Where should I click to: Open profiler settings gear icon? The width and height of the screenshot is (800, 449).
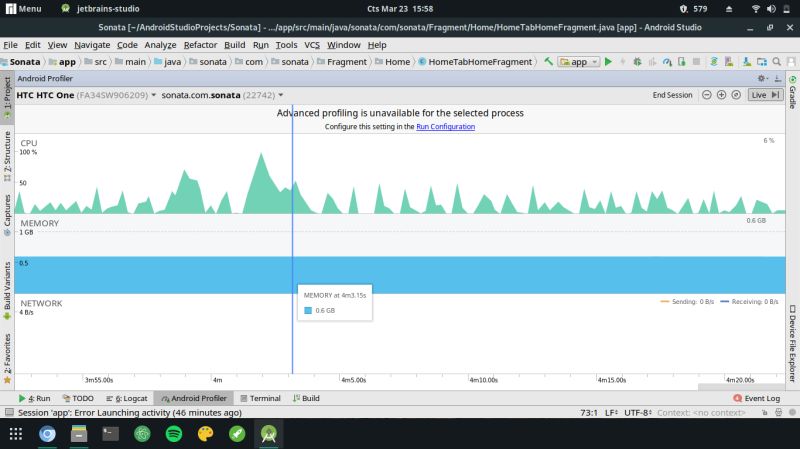[x=762, y=78]
